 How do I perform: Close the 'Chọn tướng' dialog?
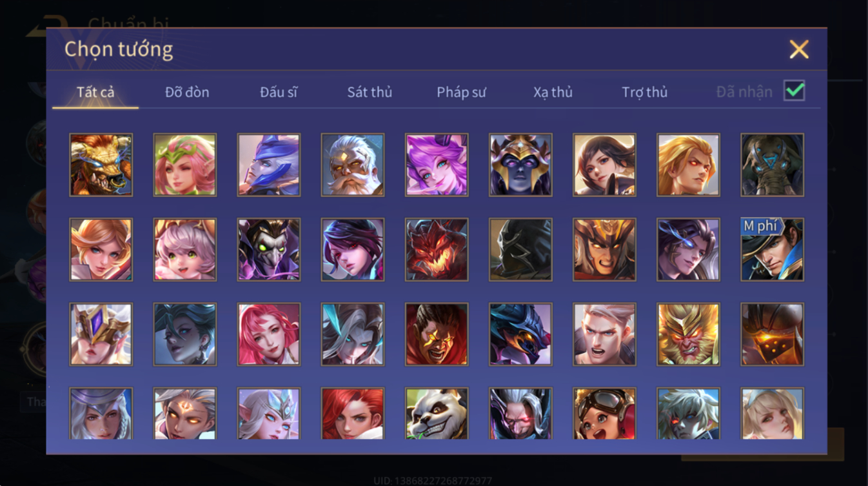[799, 50]
